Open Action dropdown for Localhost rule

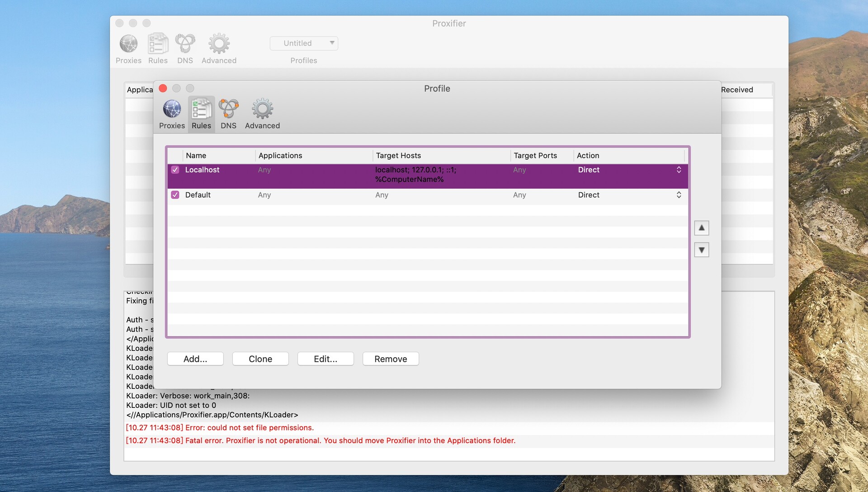click(x=679, y=170)
